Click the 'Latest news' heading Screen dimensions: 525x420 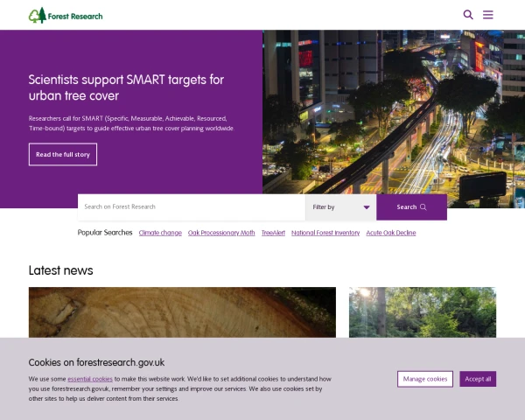(x=61, y=270)
